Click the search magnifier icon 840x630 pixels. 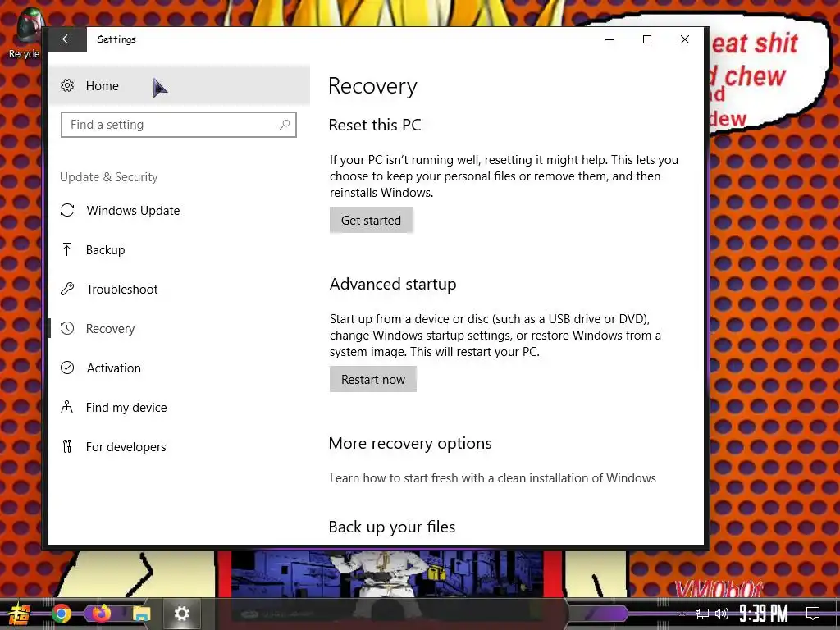pos(285,125)
